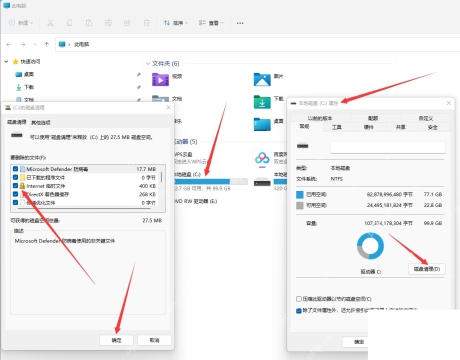Click the drive usage donut chart
The height and width of the screenshot is (360, 460).
coord(370,246)
